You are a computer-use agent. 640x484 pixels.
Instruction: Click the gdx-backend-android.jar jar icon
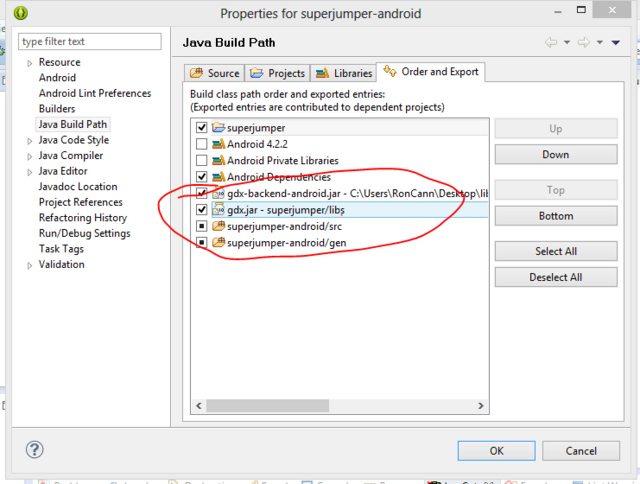click(x=218, y=193)
